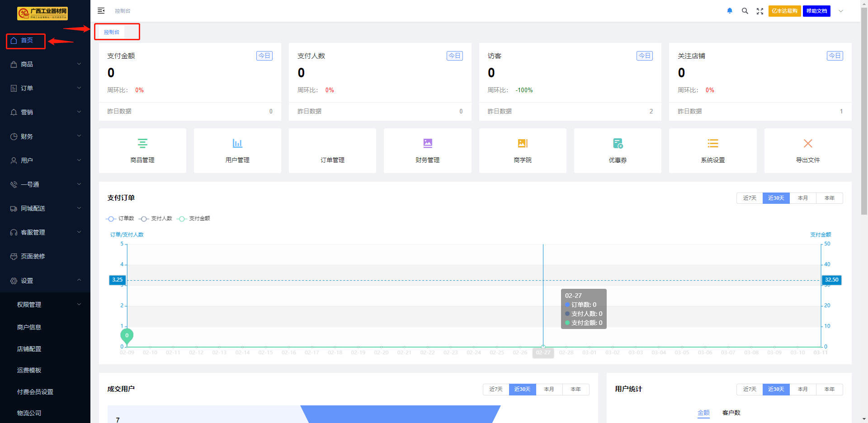Toggle the 支付人数 legend series

pyautogui.click(x=156, y=219)
